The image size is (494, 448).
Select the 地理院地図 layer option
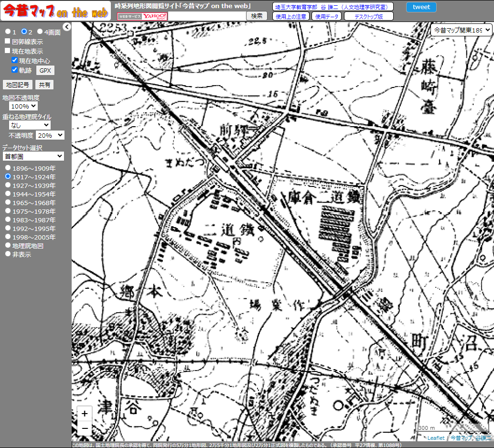pyautogui.click(x=8, y=245)
